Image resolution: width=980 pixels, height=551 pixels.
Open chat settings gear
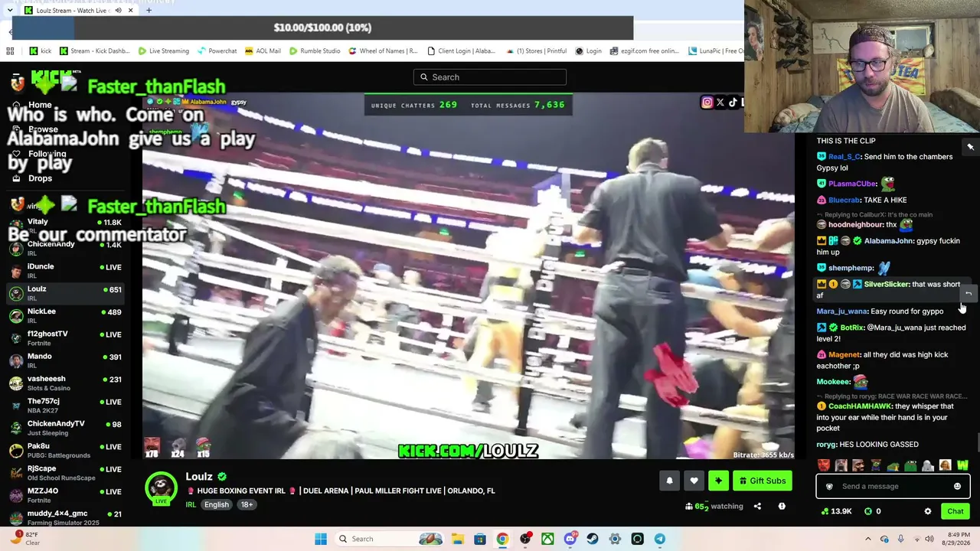[x=928, y=511]
